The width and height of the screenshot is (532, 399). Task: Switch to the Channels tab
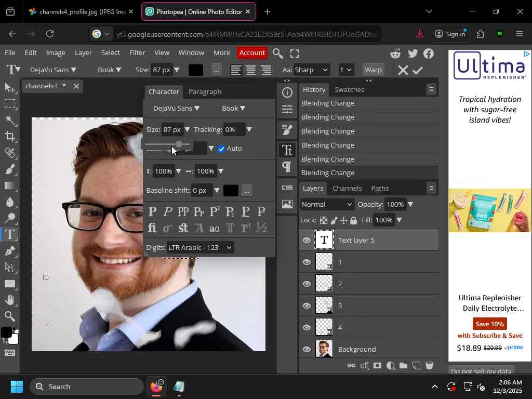coord(347,188)
